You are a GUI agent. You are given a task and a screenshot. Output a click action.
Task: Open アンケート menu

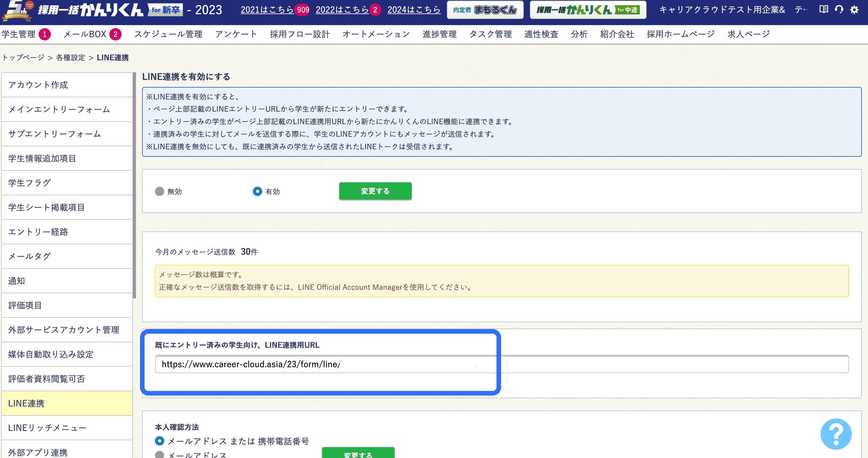pyautogui.click(x=236, y=34)
